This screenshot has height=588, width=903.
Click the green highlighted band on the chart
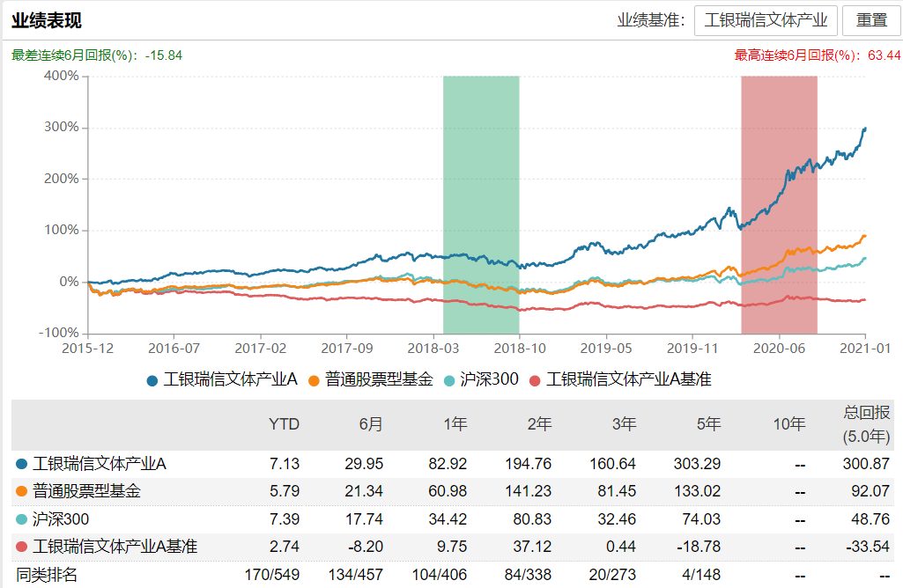480,202
